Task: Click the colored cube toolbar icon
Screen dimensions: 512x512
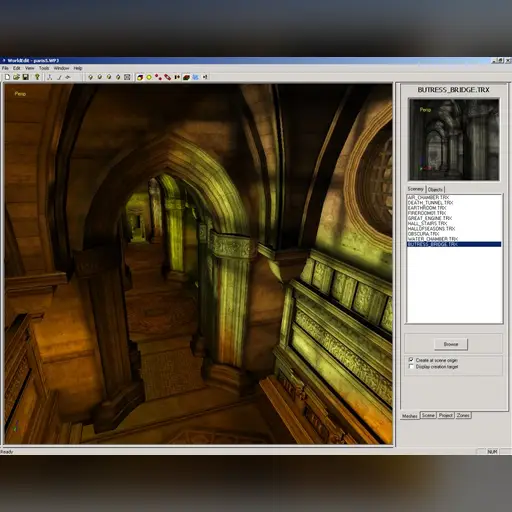Action: tap(140, 77)
